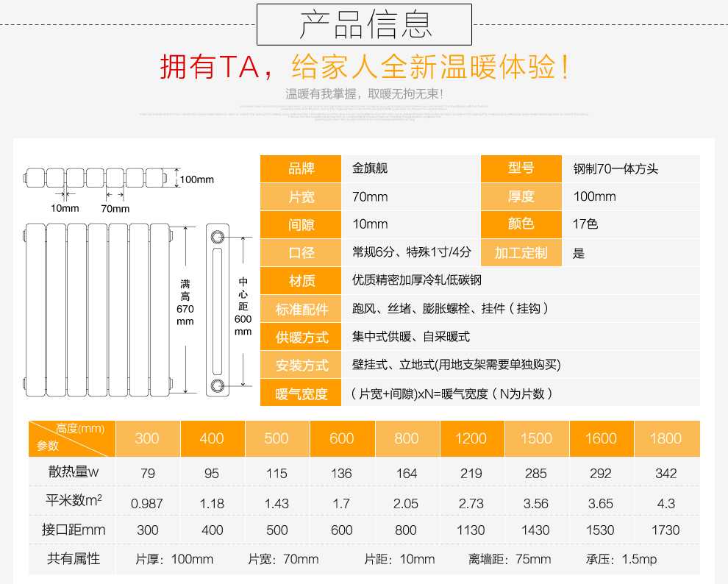Select the 800 height column header

click(x=407, y=438)
